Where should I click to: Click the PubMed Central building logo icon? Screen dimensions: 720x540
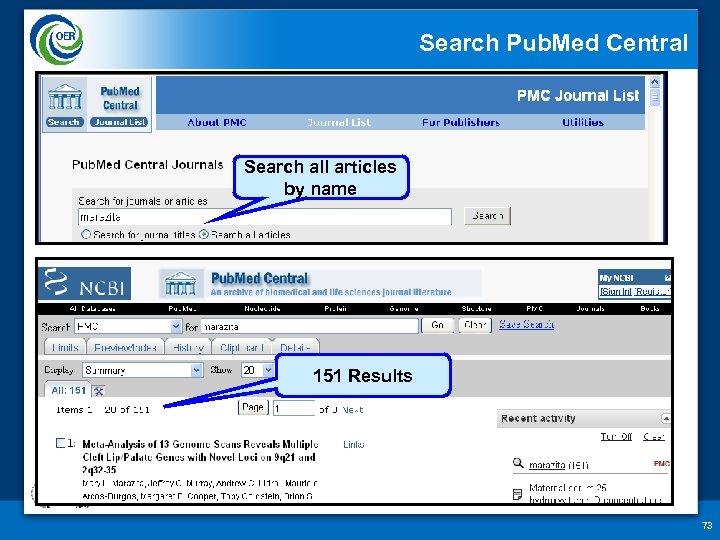65,97
